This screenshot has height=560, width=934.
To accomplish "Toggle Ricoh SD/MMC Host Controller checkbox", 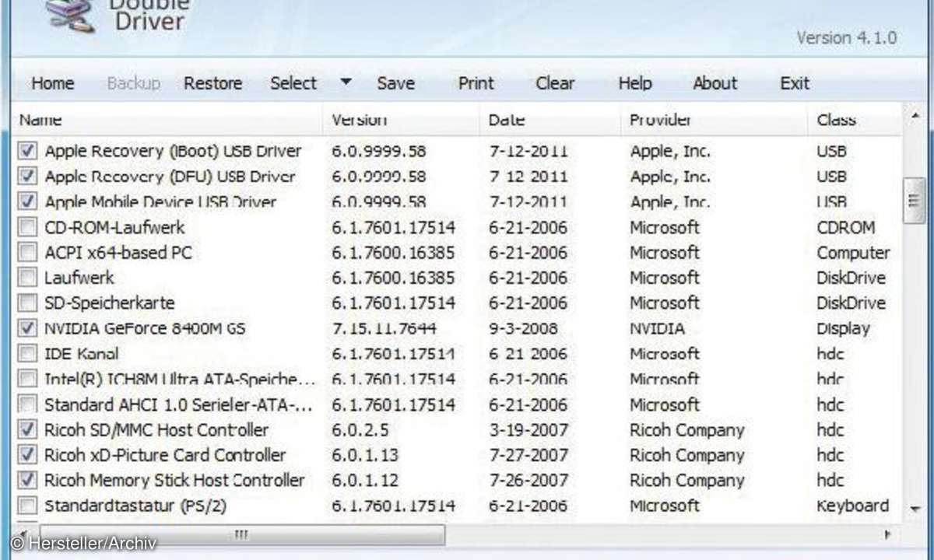I will click(x=27, y=429).
